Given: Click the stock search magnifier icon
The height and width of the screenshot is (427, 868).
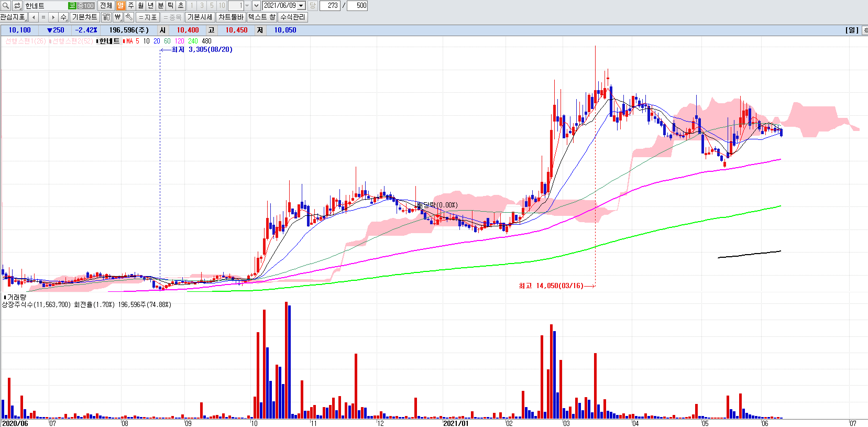Looking at the screenshot, I should point(6,6).
